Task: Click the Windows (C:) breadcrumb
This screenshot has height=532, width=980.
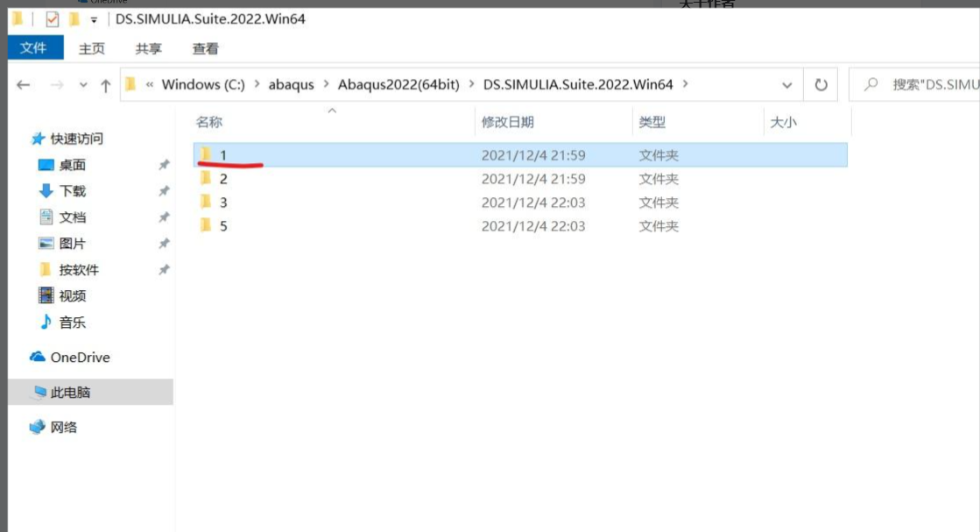Action: 203,84
